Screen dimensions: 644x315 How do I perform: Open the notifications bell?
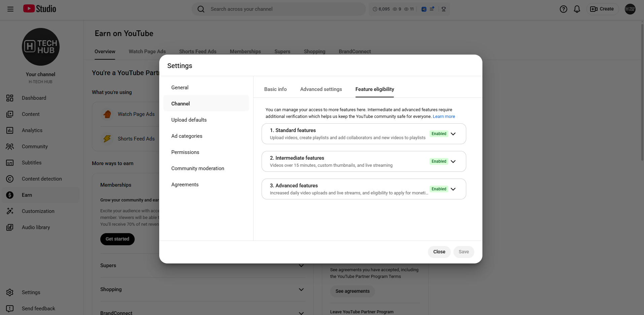[577, 9]
